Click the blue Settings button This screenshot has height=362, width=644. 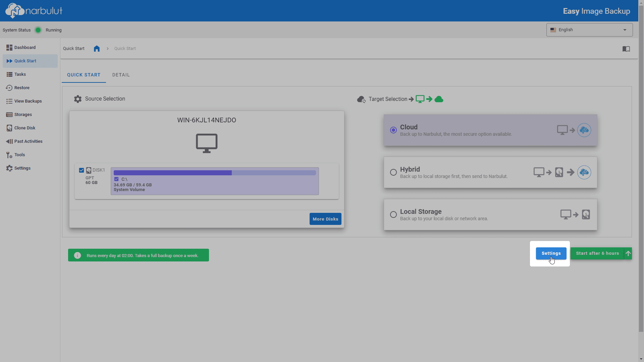click(551, 253)
